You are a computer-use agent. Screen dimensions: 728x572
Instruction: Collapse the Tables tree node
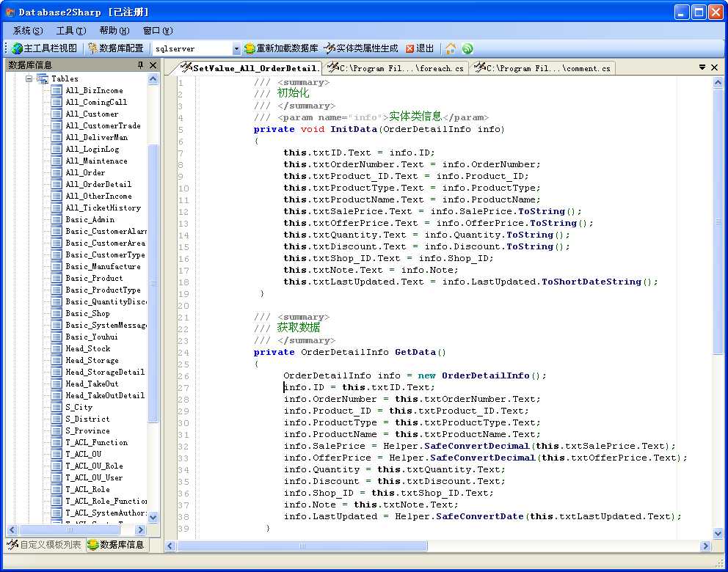[29, 78]
